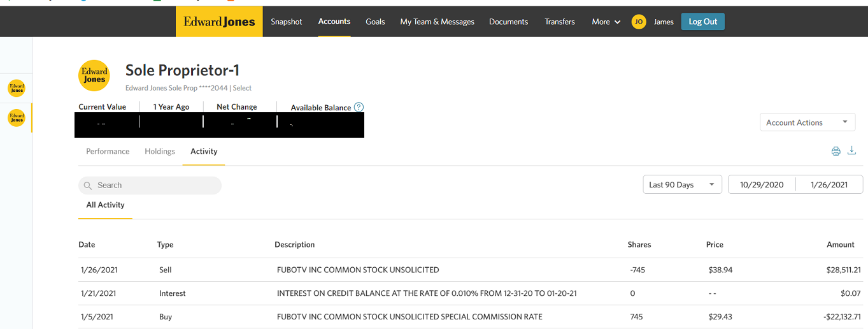Viewport: 868px width, 329px height.
Task: Click the Available Balance help question icon
Action: pos(359,107)
